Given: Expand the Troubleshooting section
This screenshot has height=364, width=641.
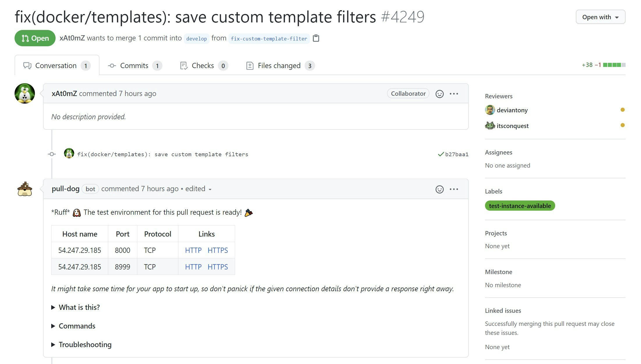Looking at the screenshot, I should click(x=85, y=345).
